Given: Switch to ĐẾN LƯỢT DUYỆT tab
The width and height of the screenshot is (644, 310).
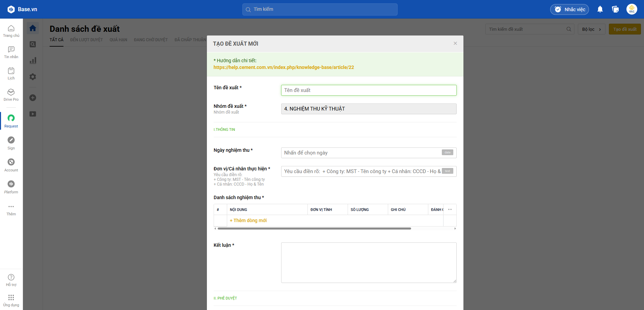Looking at the screenshot, I should coord(86,40).
